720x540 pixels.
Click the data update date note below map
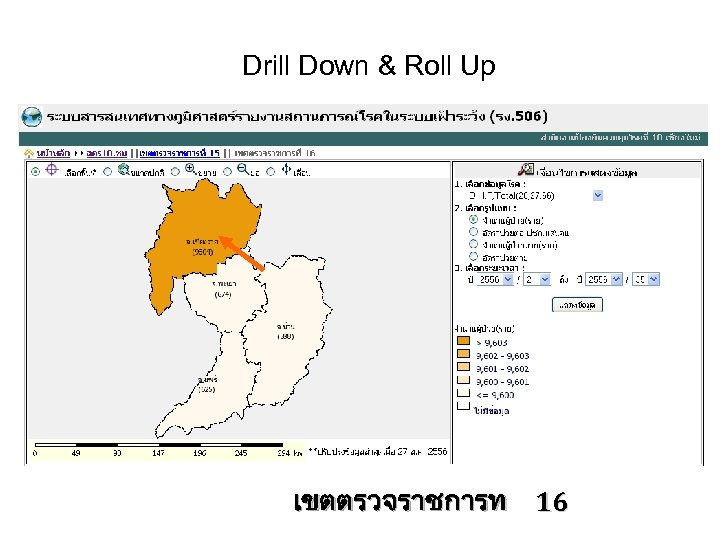(378, 452)
